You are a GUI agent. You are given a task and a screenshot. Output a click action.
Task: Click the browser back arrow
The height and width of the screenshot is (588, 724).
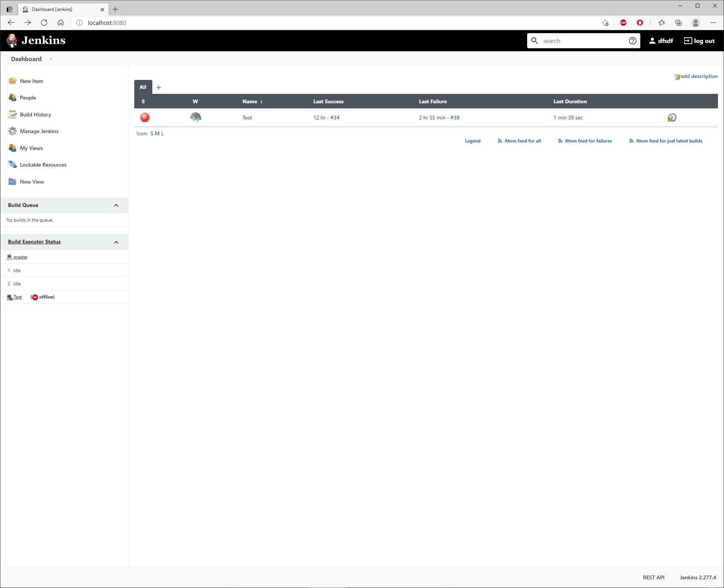coord(11,23)
